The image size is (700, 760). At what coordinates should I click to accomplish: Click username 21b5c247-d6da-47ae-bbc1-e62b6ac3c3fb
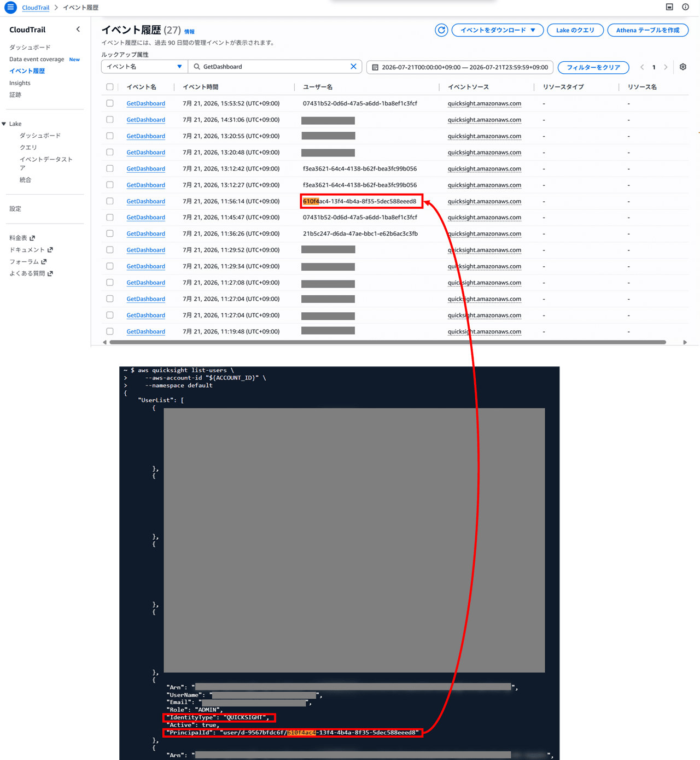[360, 233]
